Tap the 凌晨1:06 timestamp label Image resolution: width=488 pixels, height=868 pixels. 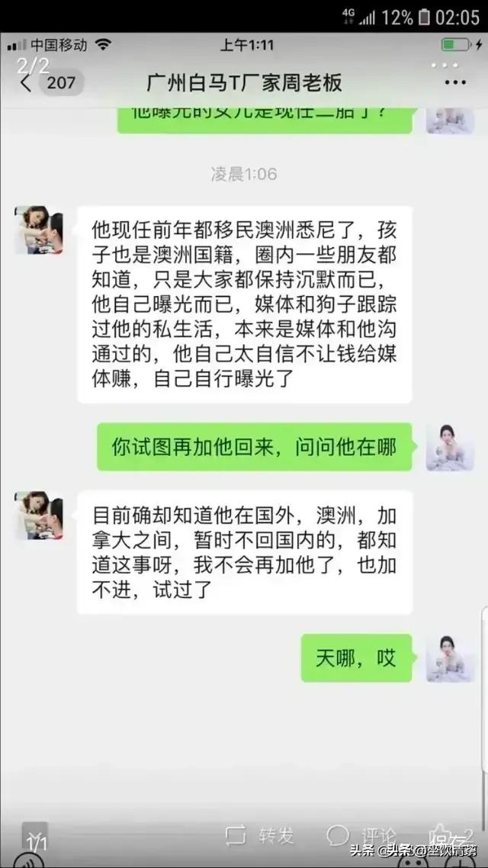point(243,174)
